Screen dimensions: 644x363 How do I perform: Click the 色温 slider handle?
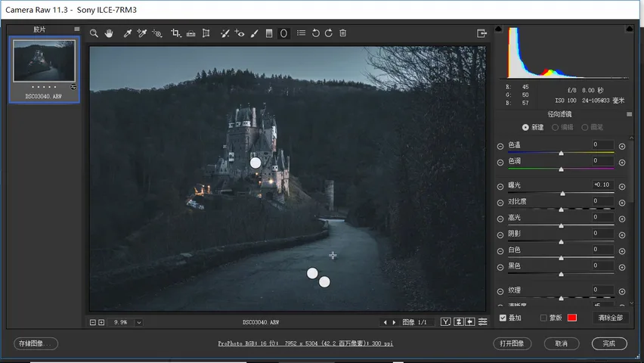point(561,154)
